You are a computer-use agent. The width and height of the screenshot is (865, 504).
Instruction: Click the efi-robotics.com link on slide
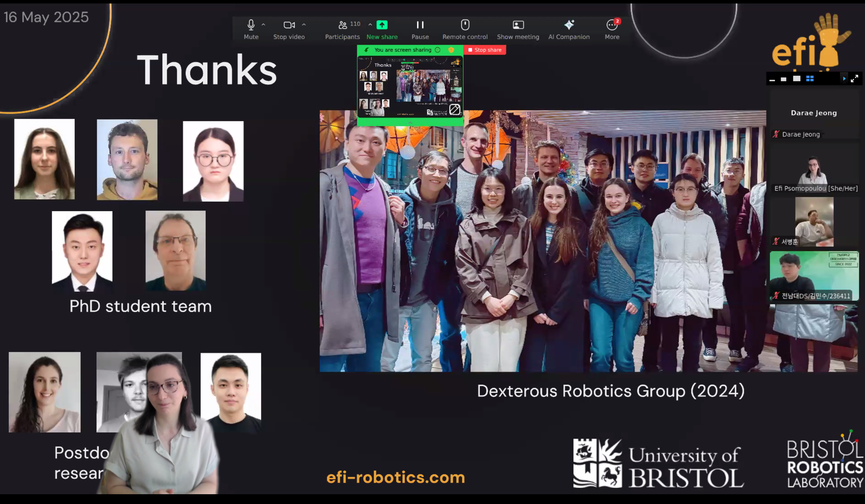396,477
